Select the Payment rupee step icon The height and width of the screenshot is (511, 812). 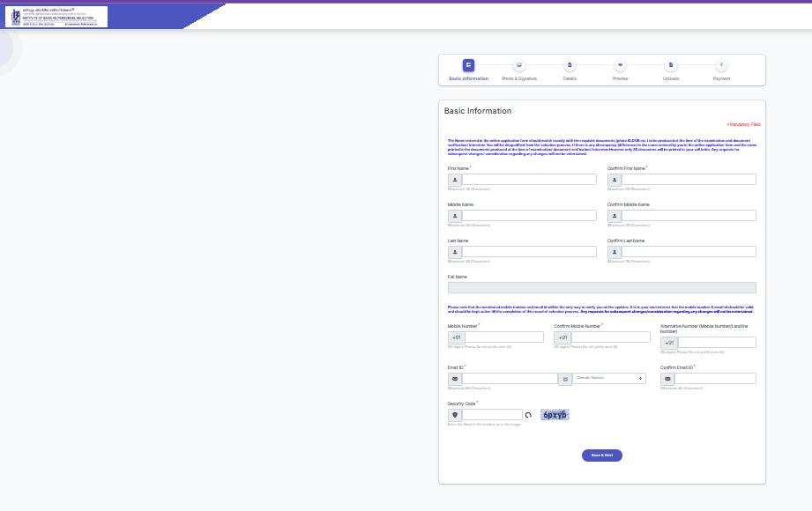click(721, 65)
